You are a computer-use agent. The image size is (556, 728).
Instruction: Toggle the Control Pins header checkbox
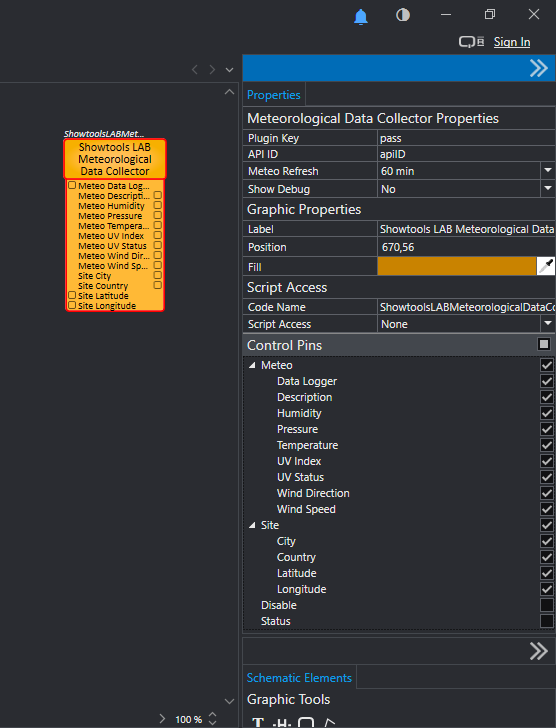pos(544,344)
